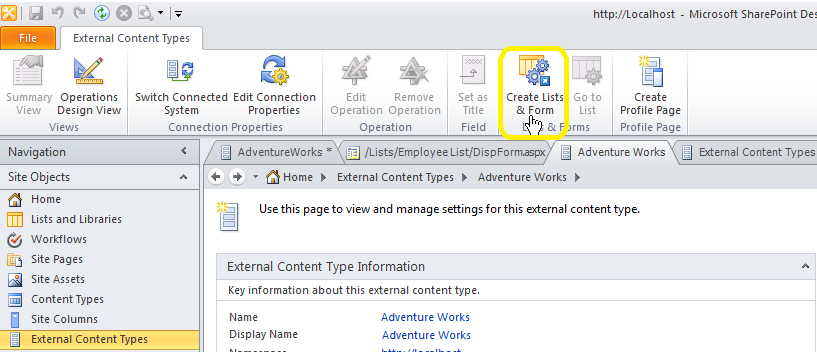This screenshot has width=817, height=360.
Task: Click the Adventure Works Name link
Action: click(425, 317)
